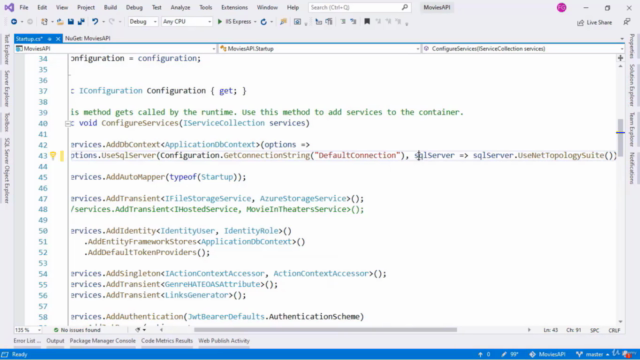Screen dimensions: 640x360
Task: Open the 135 % zoom level dropdown
Action: coord(28,330)
